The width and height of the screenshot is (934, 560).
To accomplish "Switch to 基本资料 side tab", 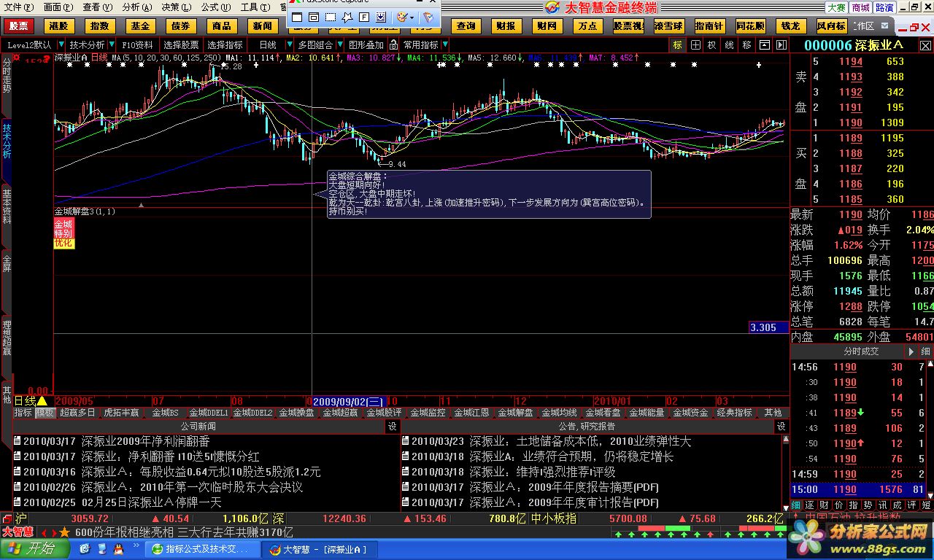I will coord(7,206).
